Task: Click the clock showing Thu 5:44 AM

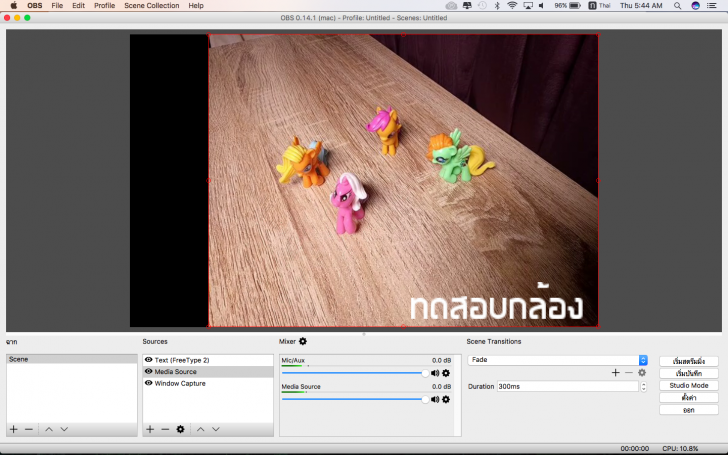Action: click(641, 6)
